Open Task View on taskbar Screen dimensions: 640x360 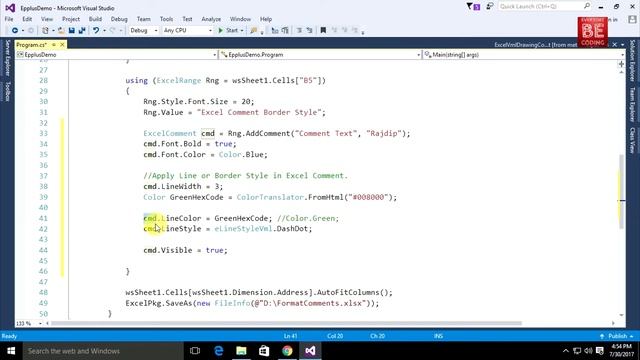pyautogui.click(x=195, y=351)
